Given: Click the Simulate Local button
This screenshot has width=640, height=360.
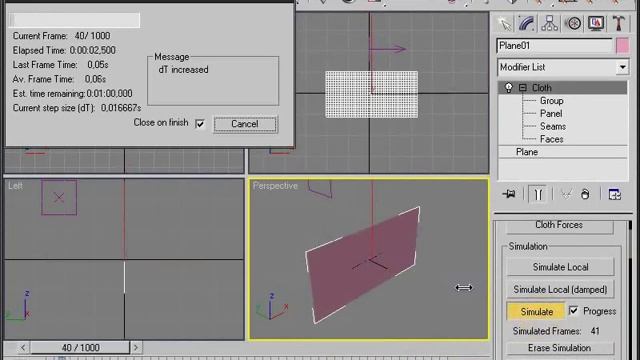Looking at the screenshot, I should pos(560,267).
